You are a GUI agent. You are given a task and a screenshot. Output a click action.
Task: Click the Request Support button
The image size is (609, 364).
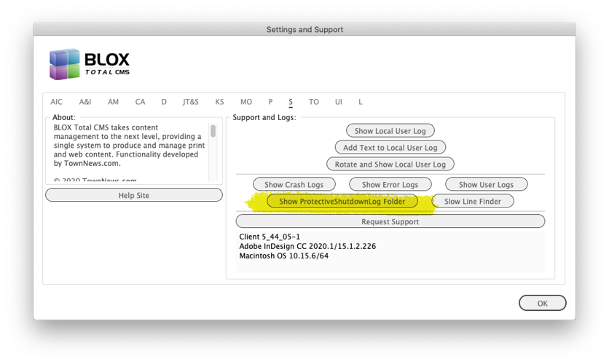(390, 221)
